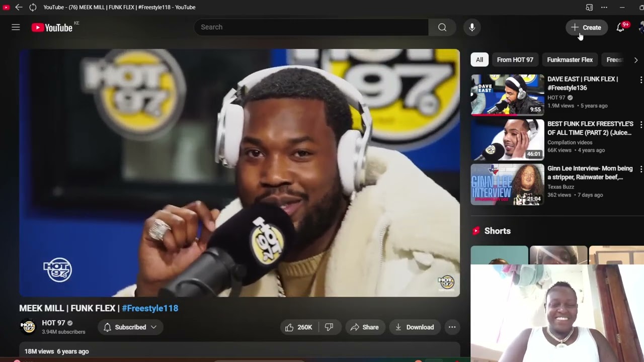
Task: Click the Create button
Action: pos(586,28)
